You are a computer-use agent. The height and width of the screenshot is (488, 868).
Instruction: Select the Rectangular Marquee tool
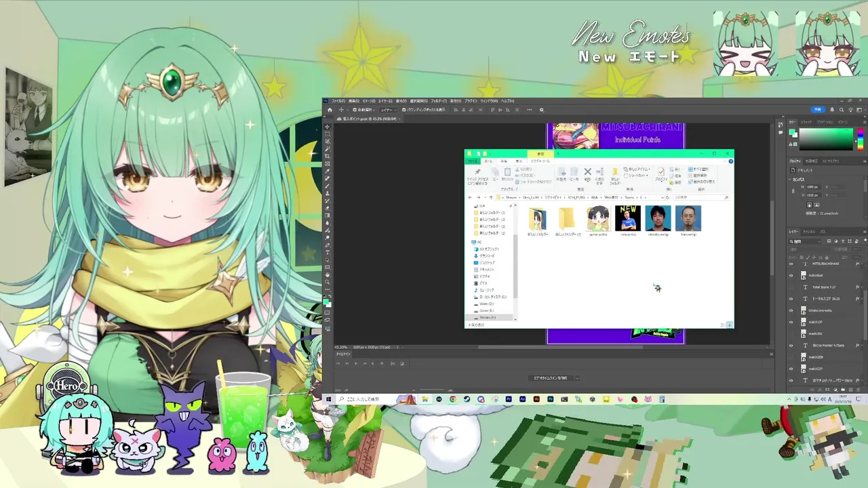click(328, 134)
